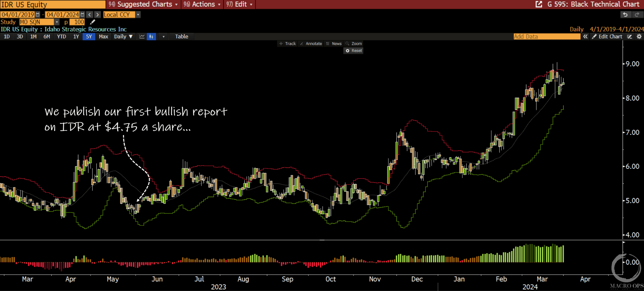Enable Track crosshair tool

(x=287, y=44)
